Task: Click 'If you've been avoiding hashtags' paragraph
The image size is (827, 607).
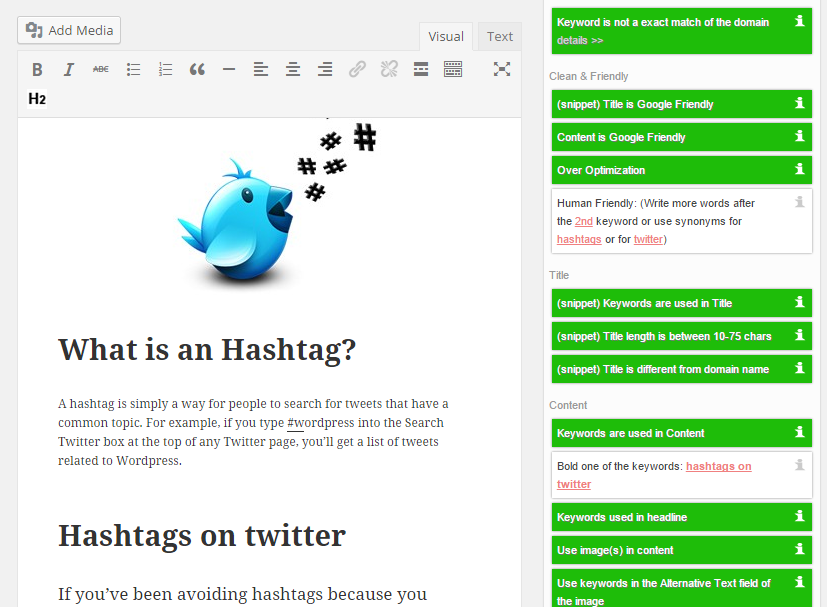Action: click(x=242, y=594)
